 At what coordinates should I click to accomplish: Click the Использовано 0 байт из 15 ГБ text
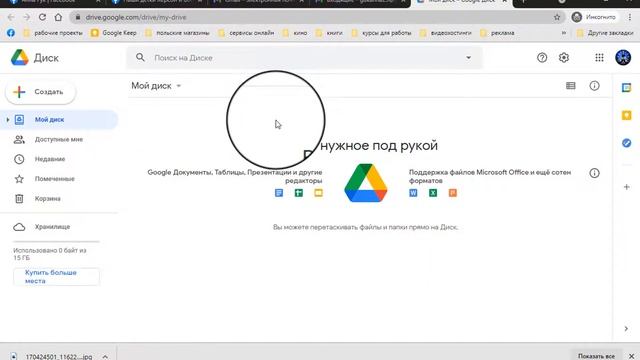click(x=50, y=254)
